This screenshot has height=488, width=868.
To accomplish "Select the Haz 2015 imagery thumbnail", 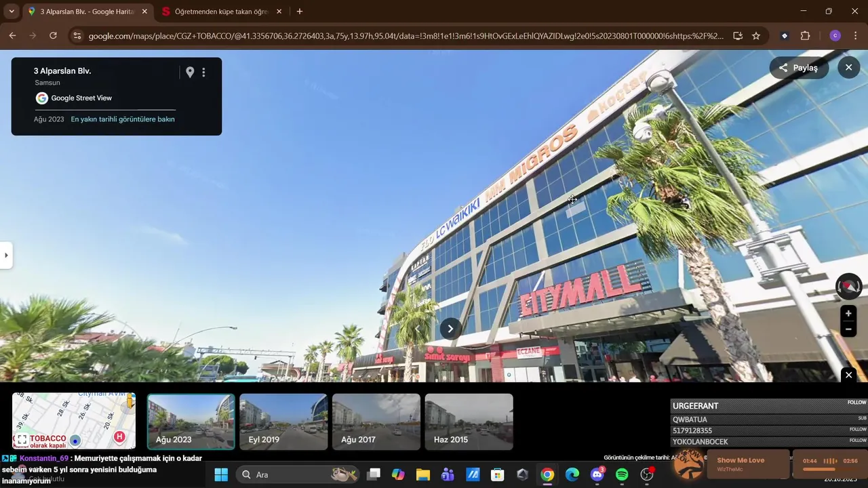I will [x=469, y=422].
